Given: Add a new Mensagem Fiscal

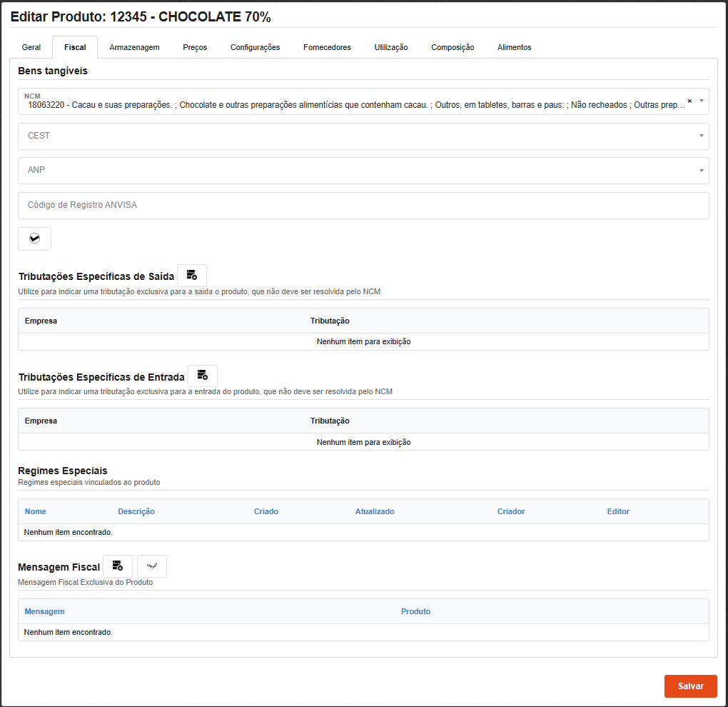Looking at the screenshot, I should pos(118,566).
